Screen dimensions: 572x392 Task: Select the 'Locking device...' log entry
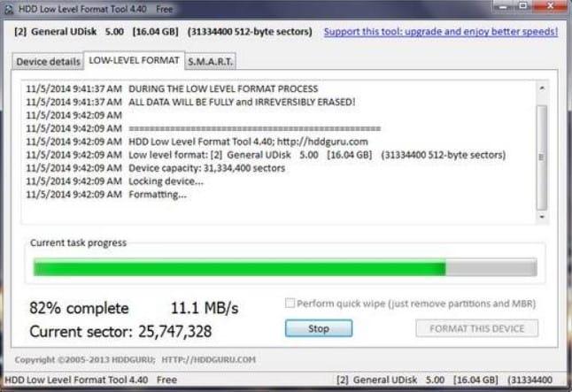click(166, 181)
